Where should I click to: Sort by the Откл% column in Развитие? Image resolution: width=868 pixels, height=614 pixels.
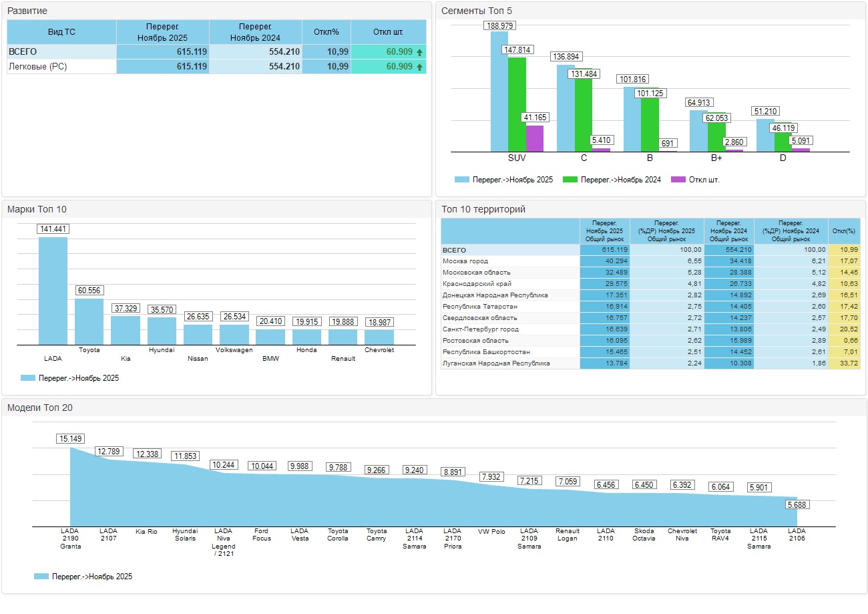click(327, 32)
